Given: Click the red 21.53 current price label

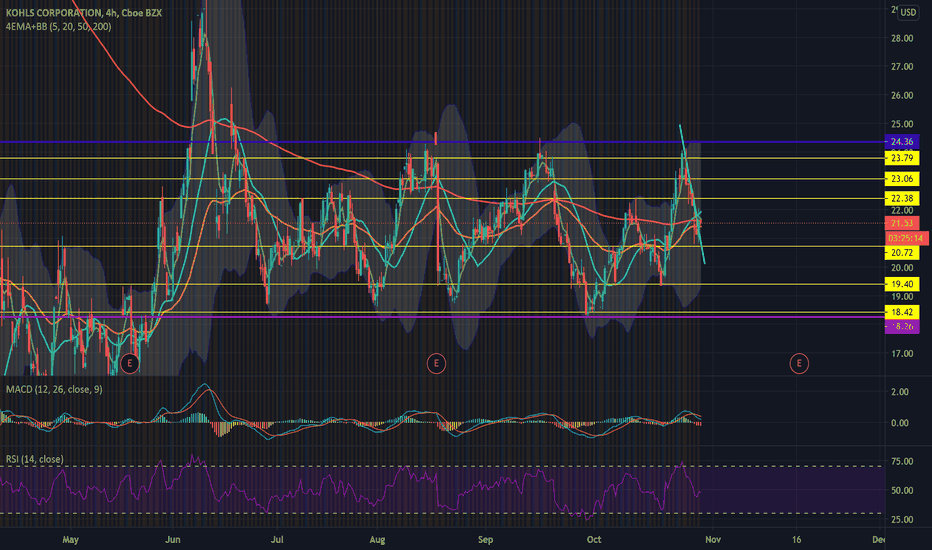Looking at the screenshot, I should tap(902, 223).
